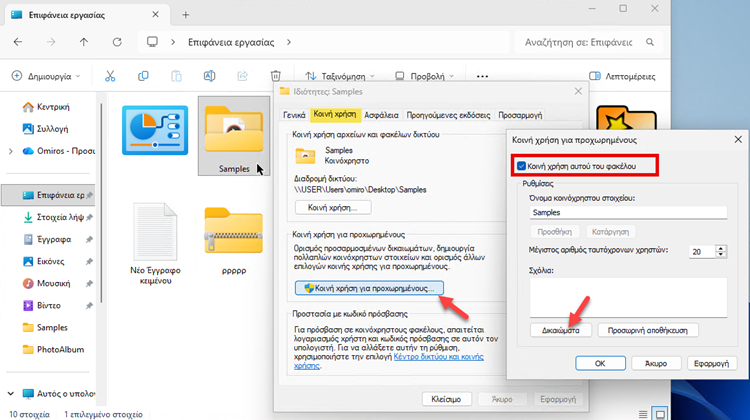
Task: Switch to the Γενικά tab
Action: [294, 115]
